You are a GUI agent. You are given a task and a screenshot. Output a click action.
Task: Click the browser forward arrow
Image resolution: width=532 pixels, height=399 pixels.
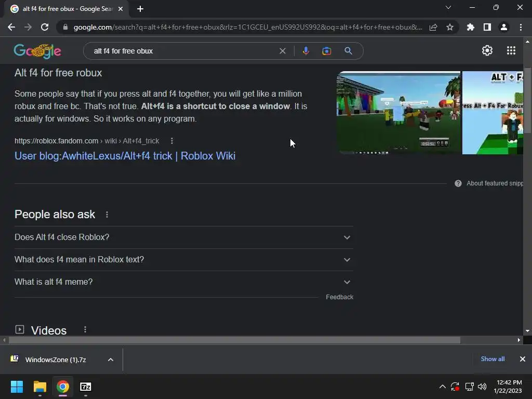coord(28,27)
